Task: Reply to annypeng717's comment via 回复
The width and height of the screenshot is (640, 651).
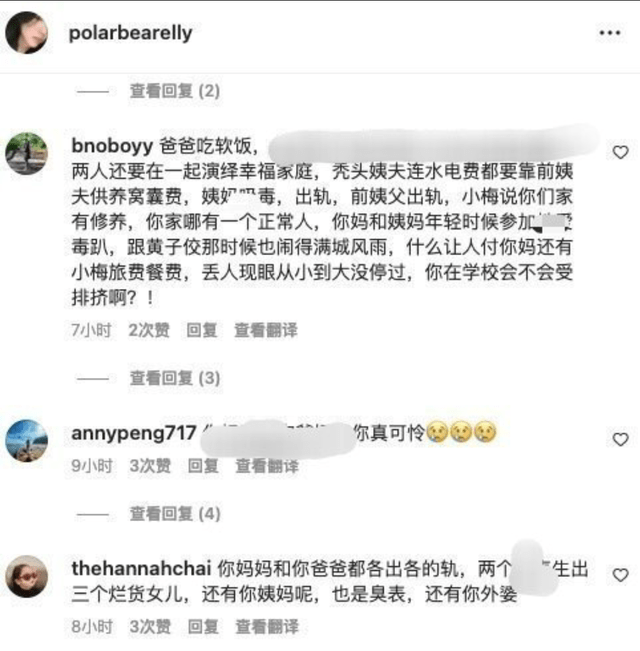Action: [203, 466]
